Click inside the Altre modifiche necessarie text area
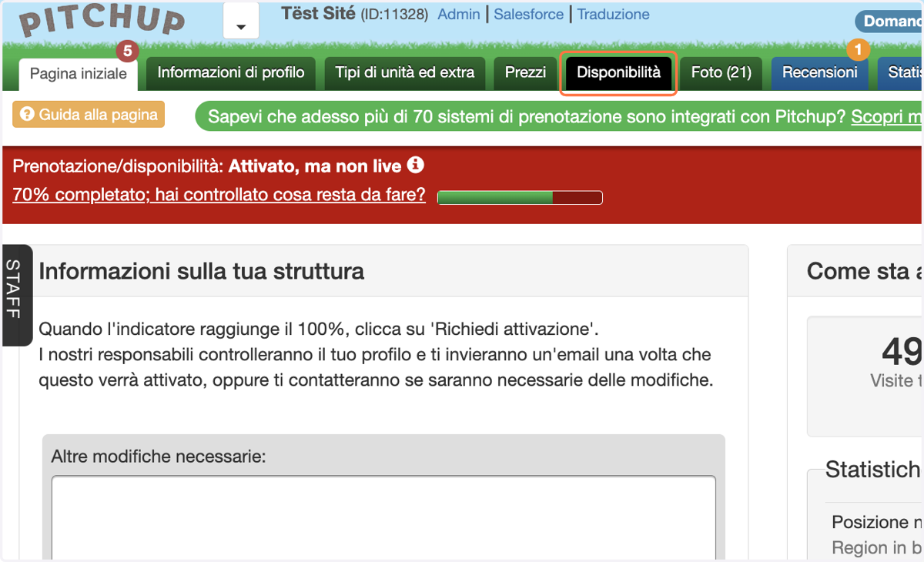The image size is (924, 562). click(383, 517)
